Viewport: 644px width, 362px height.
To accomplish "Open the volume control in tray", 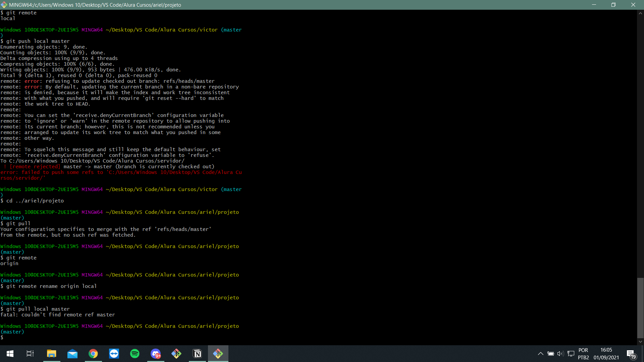I will (560, 354).
